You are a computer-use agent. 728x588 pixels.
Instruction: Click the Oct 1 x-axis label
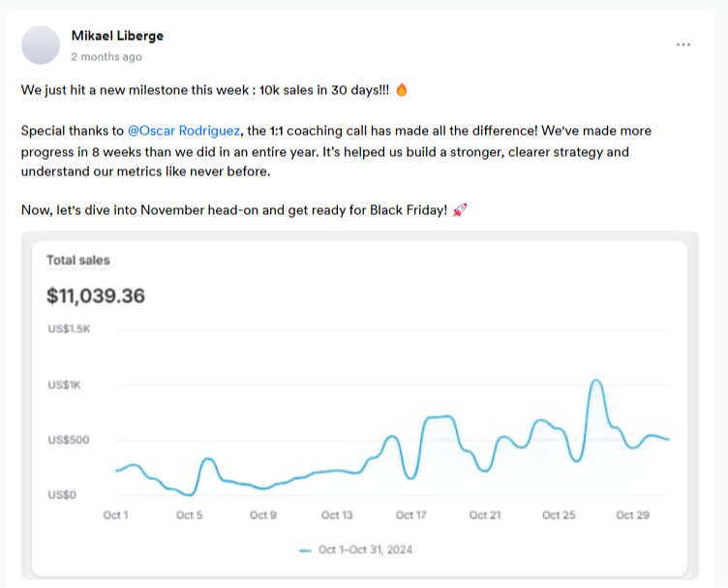(116, 515)
